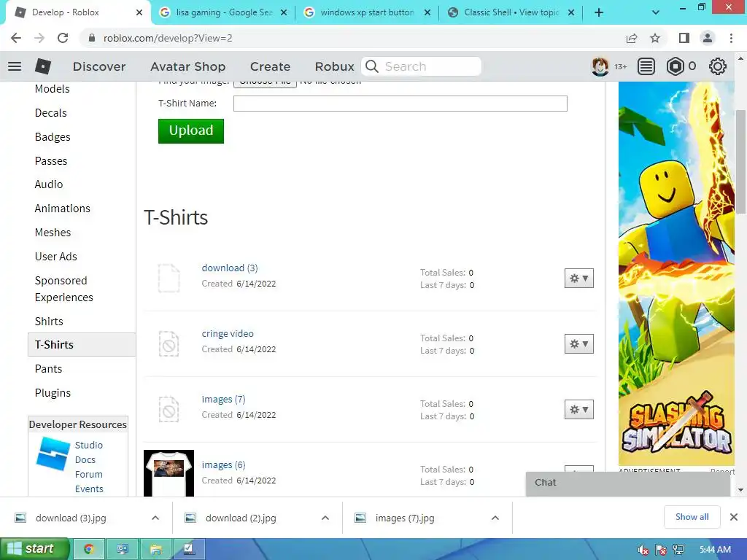Open the Chrome three-dot menu
Viewport: 747px width, 560px height.
click(731, 38)
